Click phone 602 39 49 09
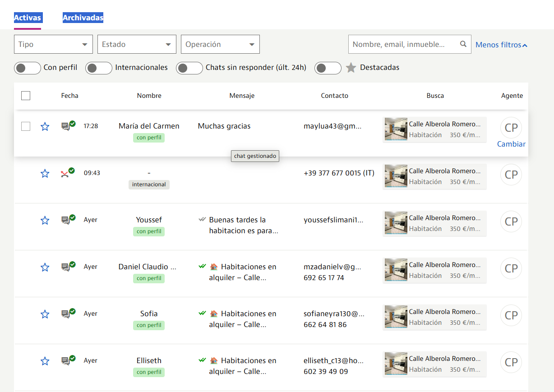This screenshot has width=554, height=392. [326, 372]
